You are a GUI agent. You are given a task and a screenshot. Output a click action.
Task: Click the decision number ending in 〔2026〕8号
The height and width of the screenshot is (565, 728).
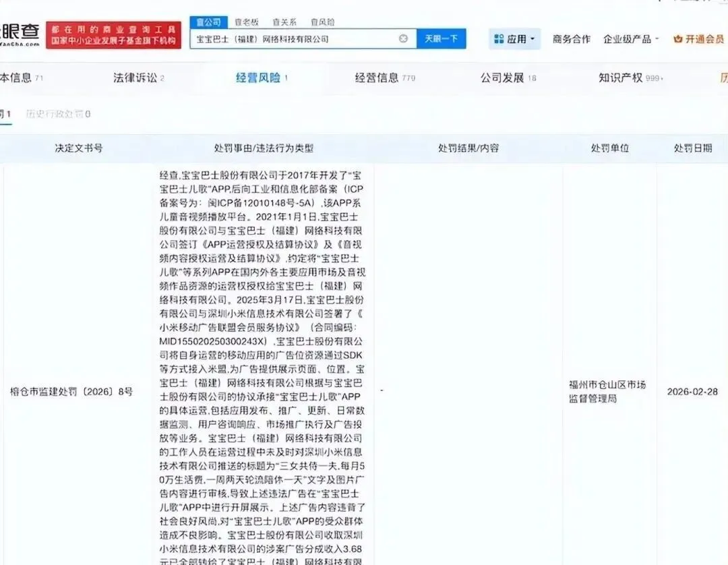(x=71, y=391)
